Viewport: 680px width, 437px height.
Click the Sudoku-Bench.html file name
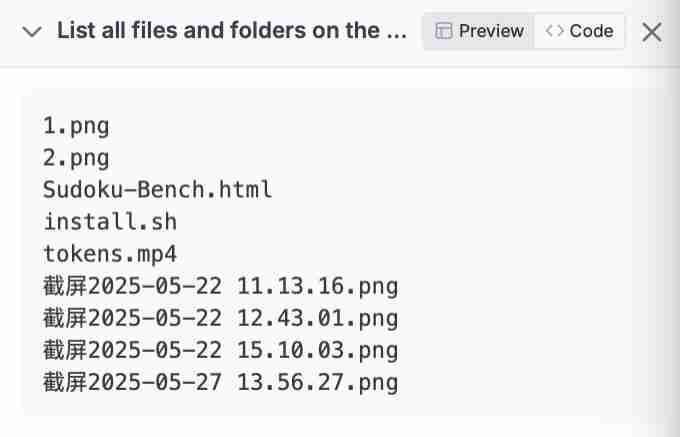tap(158, 190)
